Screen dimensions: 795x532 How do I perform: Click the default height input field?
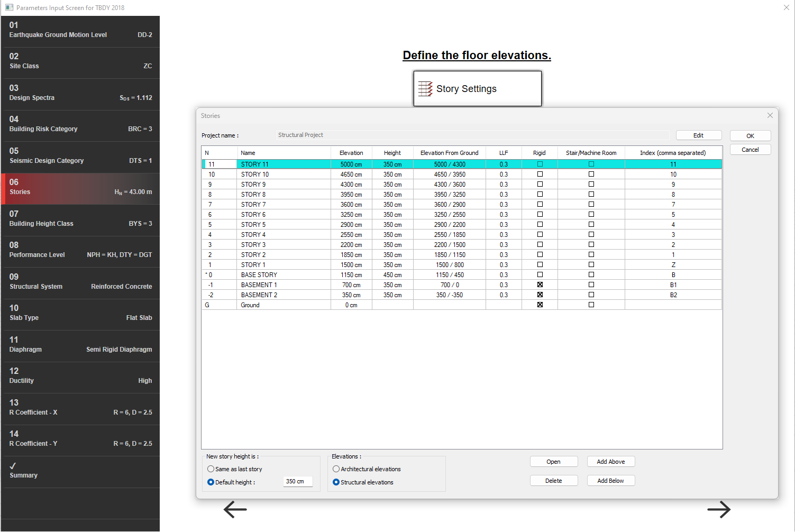pos(297,482)
